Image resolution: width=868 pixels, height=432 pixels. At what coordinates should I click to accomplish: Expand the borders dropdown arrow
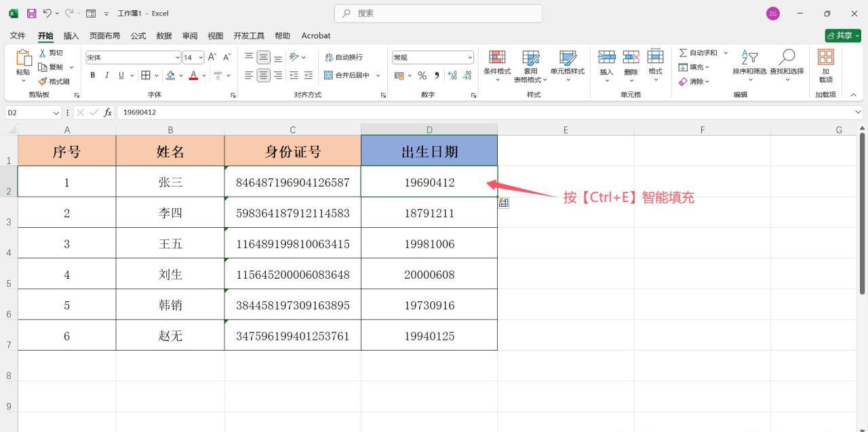point(157,75)
